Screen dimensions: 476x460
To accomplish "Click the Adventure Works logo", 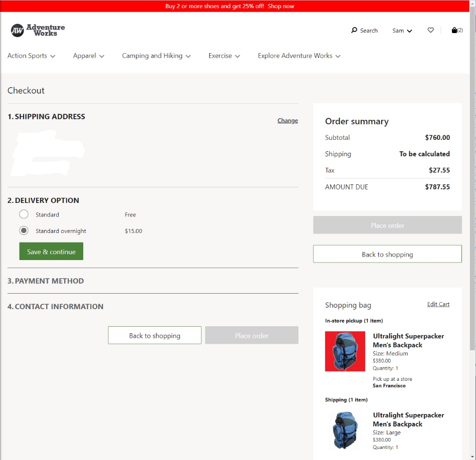I will coord(38,31).
